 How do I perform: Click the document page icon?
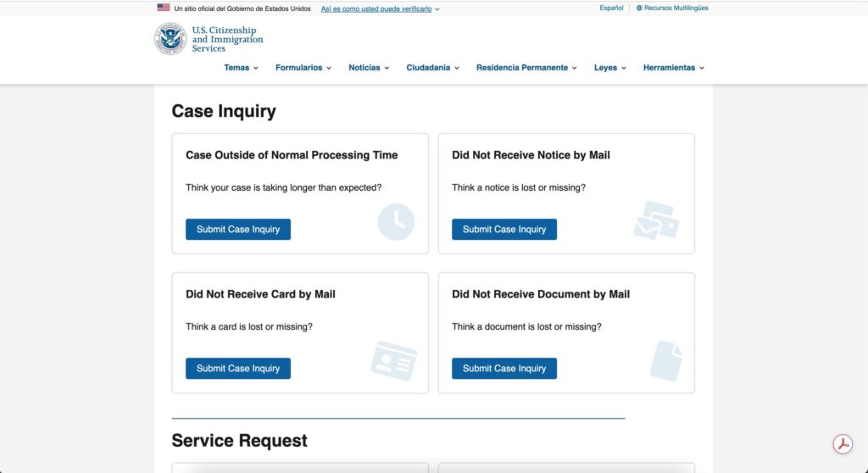click(x=665, y=359)
